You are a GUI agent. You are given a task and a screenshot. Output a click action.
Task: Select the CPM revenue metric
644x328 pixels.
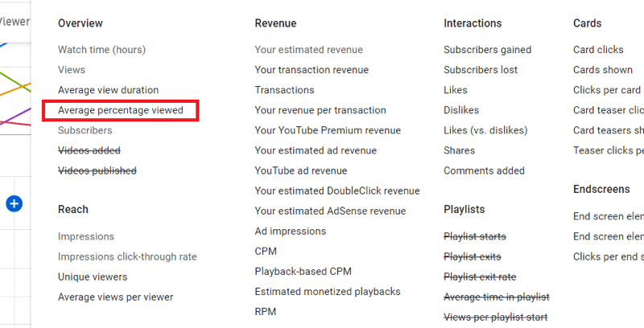click(x=266, y=251)
